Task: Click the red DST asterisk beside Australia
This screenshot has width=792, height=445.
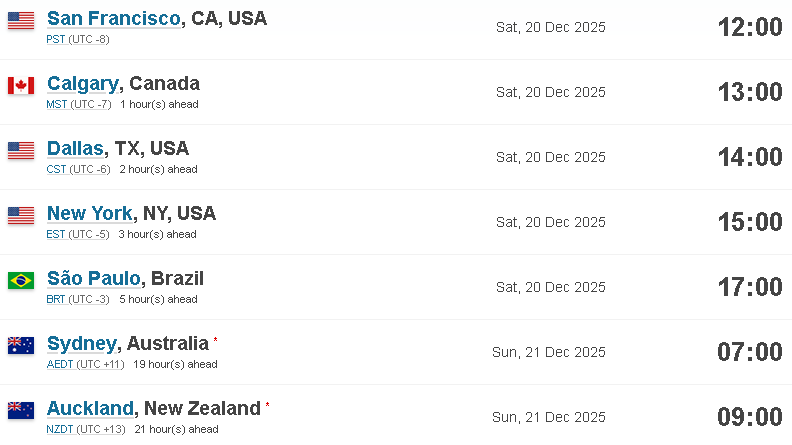Action: point(215,339)
